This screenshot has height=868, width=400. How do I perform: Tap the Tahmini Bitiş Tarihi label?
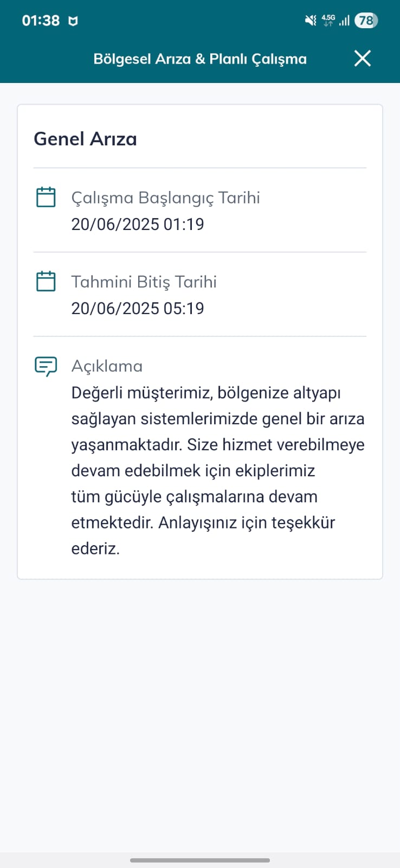[x=144, y=282]
